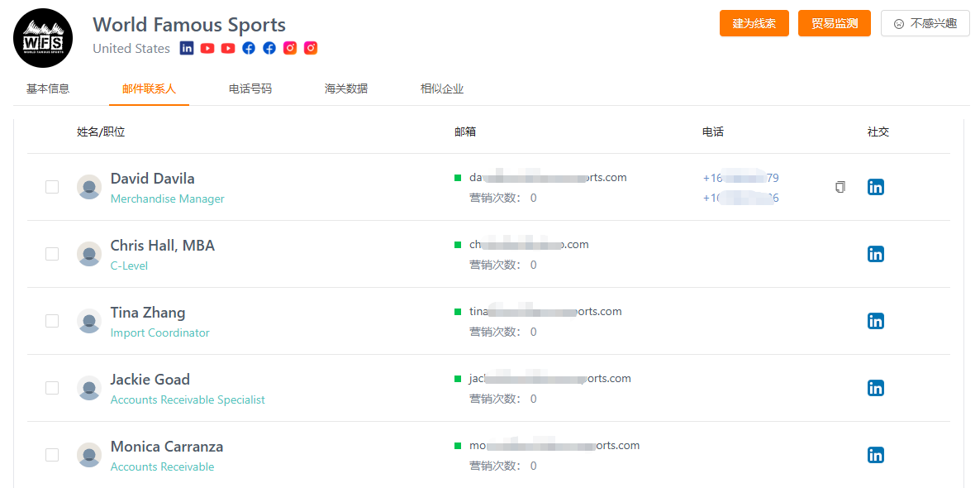Click David Davila's email address
The width and height of the screenshot is (980, 488).
coord(548,178)
